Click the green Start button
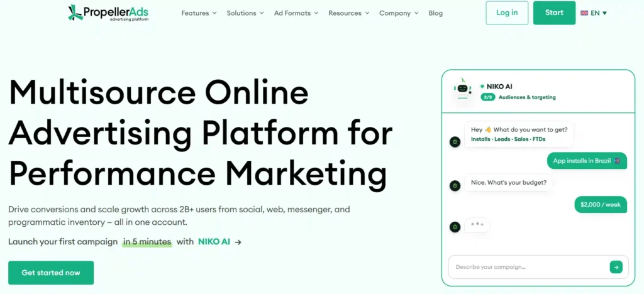This screenshot has width=644, height=294. pos(554,13)
